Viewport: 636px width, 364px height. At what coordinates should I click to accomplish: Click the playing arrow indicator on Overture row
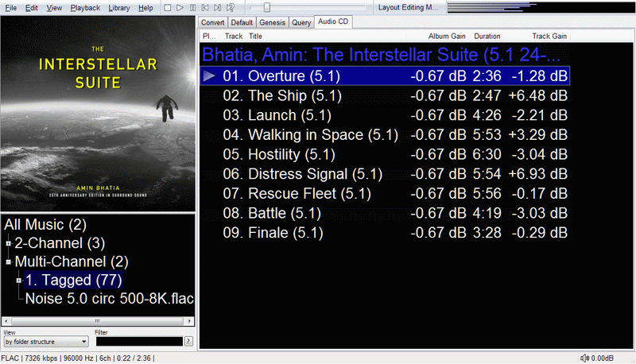pos(209,76)
